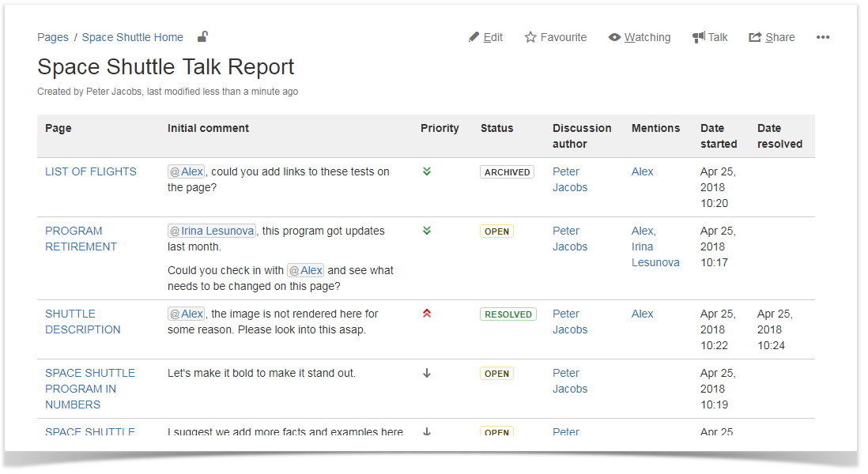Go to Space Shuttle Home breadcrumb

(132, 37)
